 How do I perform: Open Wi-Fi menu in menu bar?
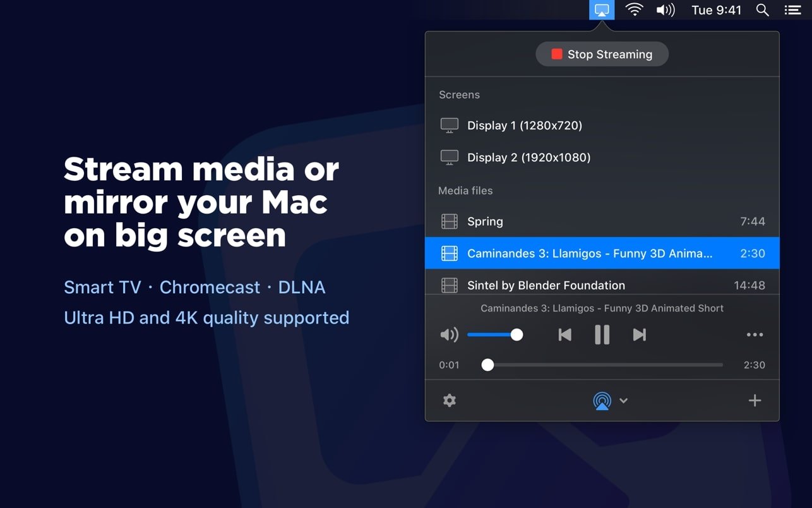coord(633,10)
